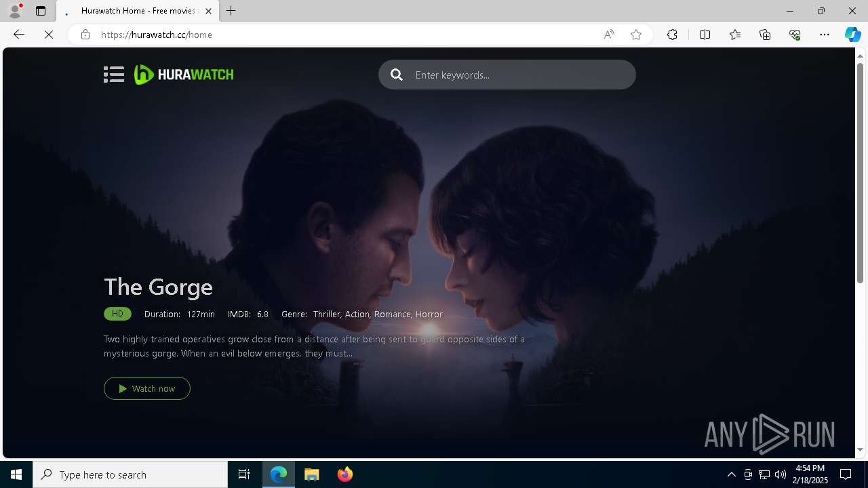
Task: Toggle split screen view
Action: [705, 35]
